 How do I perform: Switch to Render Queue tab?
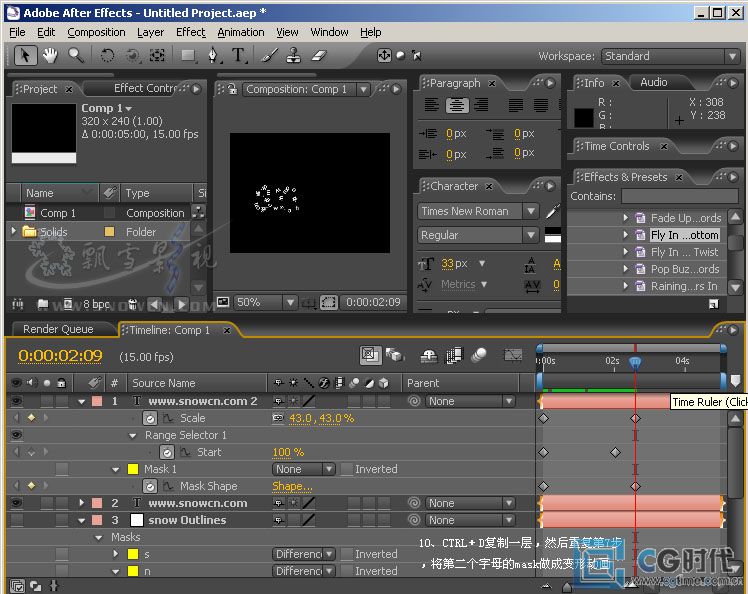[58, 329]
